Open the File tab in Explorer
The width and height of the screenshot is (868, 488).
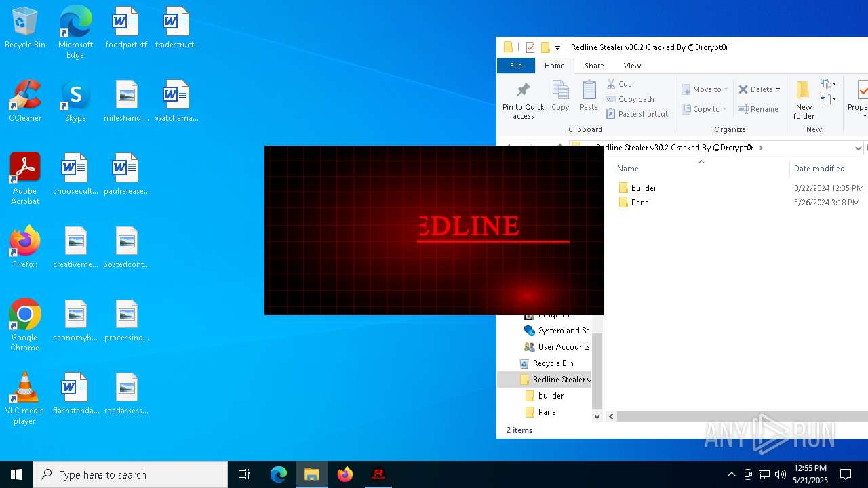(x=516, y=66)
